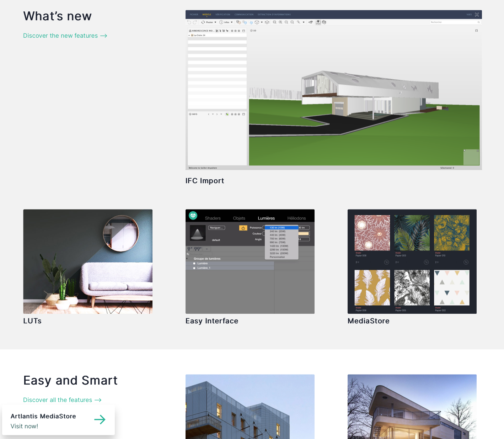Click the VUES camera icon at top right

pos(477,15)
